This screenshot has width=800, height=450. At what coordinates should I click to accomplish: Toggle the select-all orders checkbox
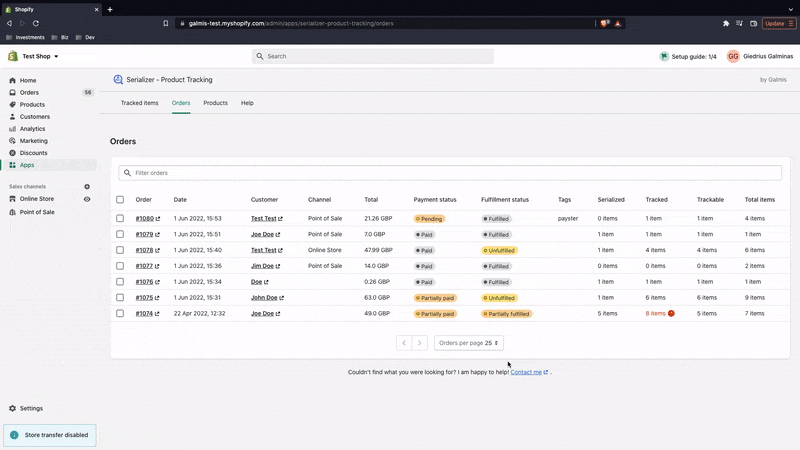tap(120, 200)
